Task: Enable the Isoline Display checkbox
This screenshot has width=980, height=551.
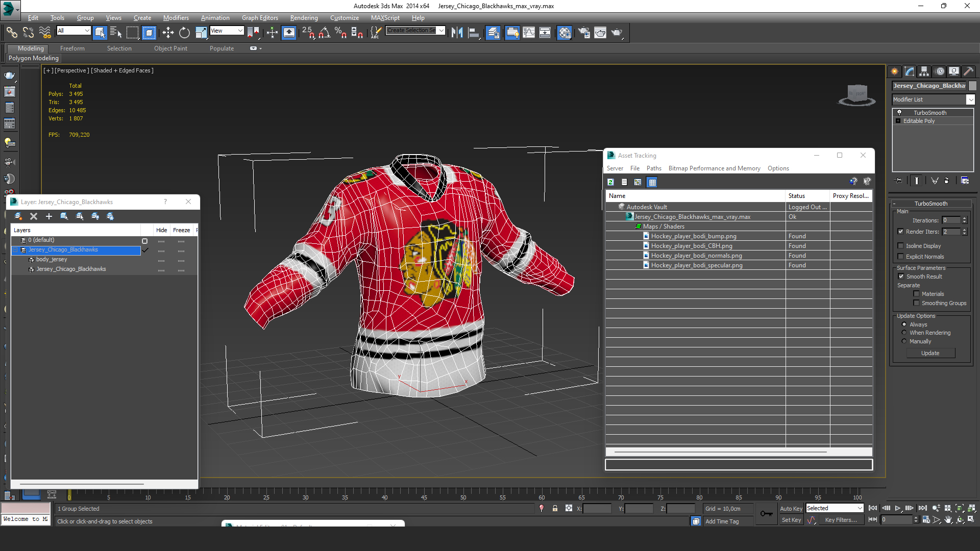Action: point(901,246)
